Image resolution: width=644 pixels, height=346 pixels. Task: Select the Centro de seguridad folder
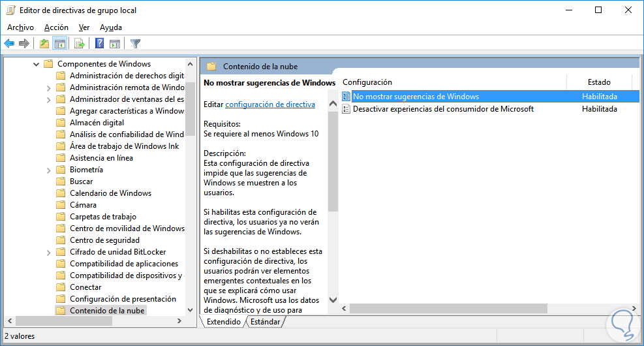[105, 240]
